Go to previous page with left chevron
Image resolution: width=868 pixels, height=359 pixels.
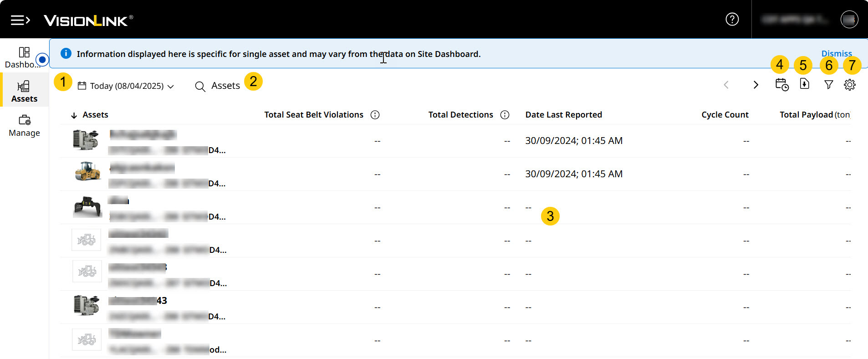[726, 85]
